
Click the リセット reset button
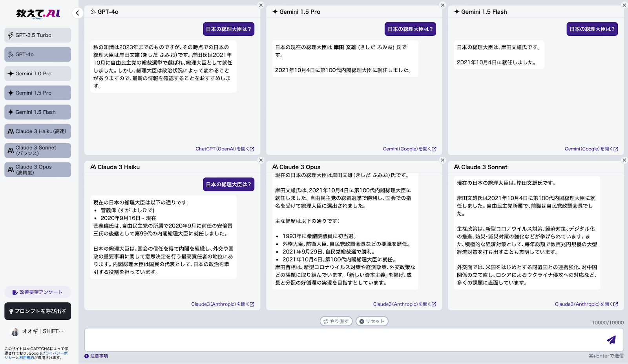tap(372, 321)
